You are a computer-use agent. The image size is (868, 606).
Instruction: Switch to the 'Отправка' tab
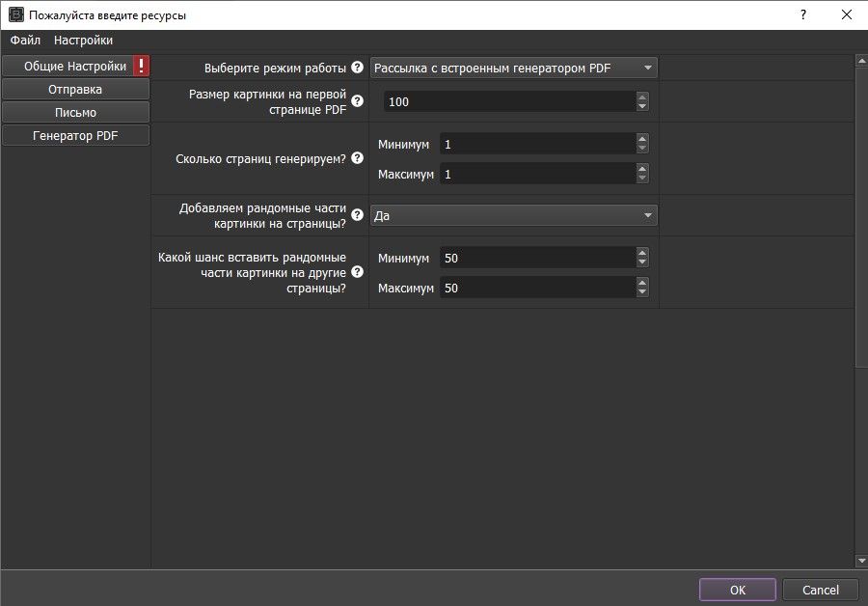tap(75, 90)
